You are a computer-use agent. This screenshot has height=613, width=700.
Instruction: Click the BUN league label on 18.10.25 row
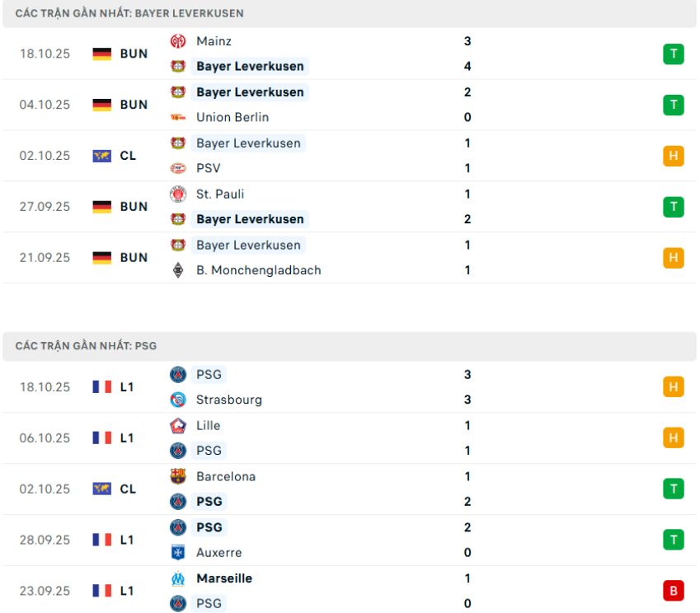point(133,54)
